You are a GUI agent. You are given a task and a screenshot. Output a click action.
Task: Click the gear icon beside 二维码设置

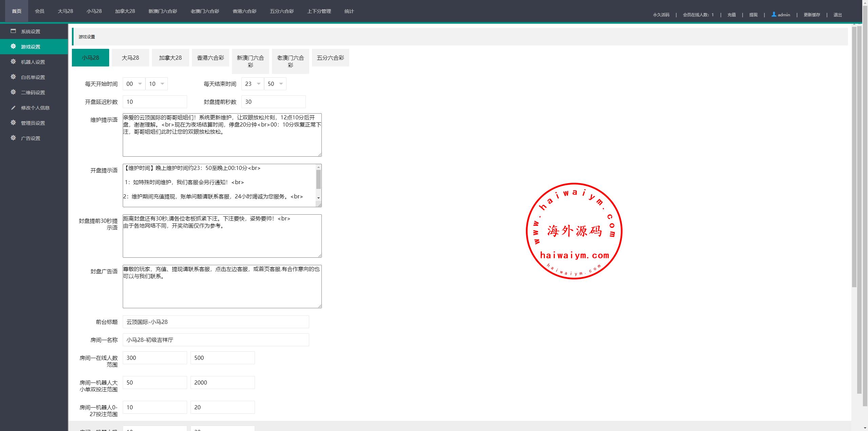click(13, 92)
